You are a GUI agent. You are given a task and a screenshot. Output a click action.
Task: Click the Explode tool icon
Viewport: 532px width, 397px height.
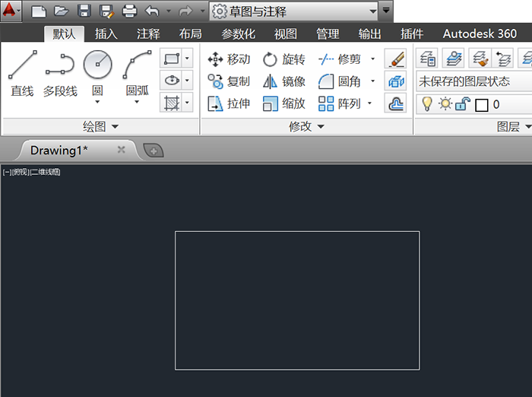point(396,81)
